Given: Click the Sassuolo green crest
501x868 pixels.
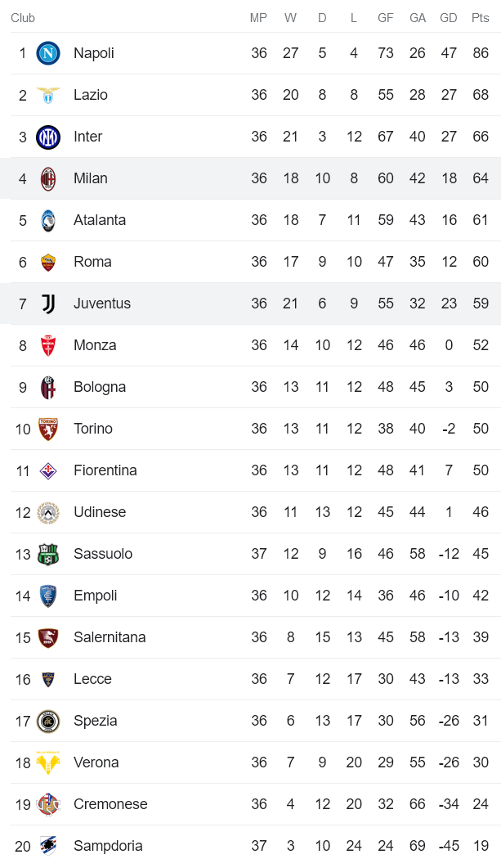Looking at the screenshot, I should [48, 554].
